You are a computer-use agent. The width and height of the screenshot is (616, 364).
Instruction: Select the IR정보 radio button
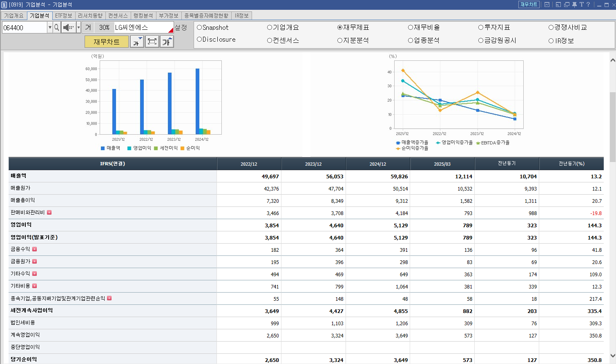click(551, 41)
